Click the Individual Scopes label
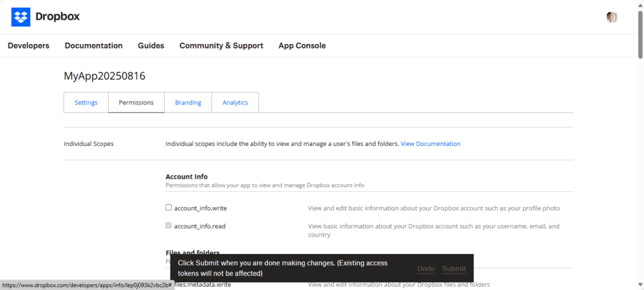The width and height of the screenshot is (644, 290). pyautogui.click(x=89, y=144)
